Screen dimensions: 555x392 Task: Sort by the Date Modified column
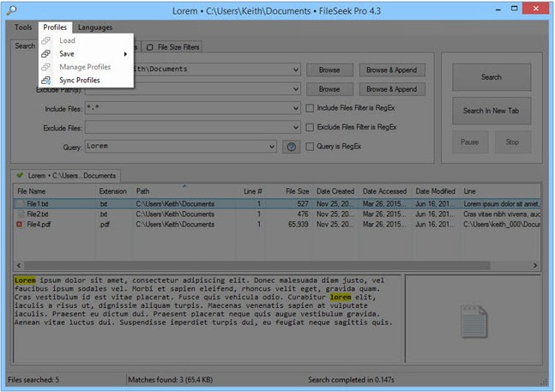[x=436, y=191]
